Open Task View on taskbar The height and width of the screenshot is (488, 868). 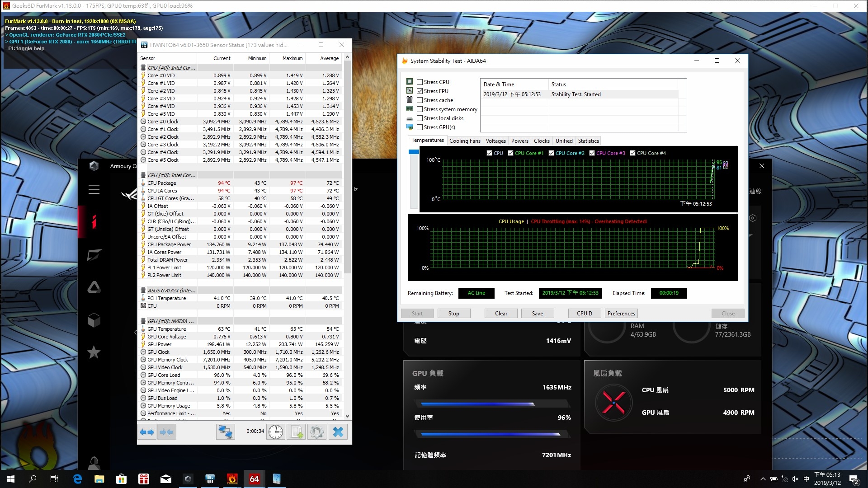click(x=54, y=479)
